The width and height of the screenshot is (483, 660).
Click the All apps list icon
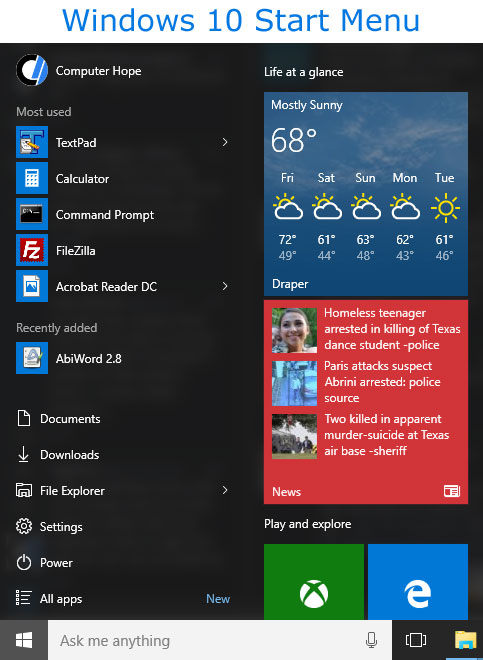(24, 598)
